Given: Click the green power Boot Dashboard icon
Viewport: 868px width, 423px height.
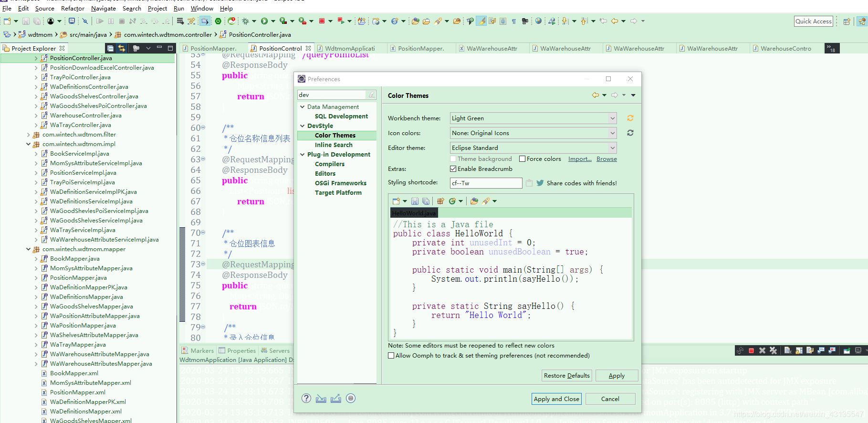Looking at the screenshot, I should pyautogui.click(x=218, y=21).
